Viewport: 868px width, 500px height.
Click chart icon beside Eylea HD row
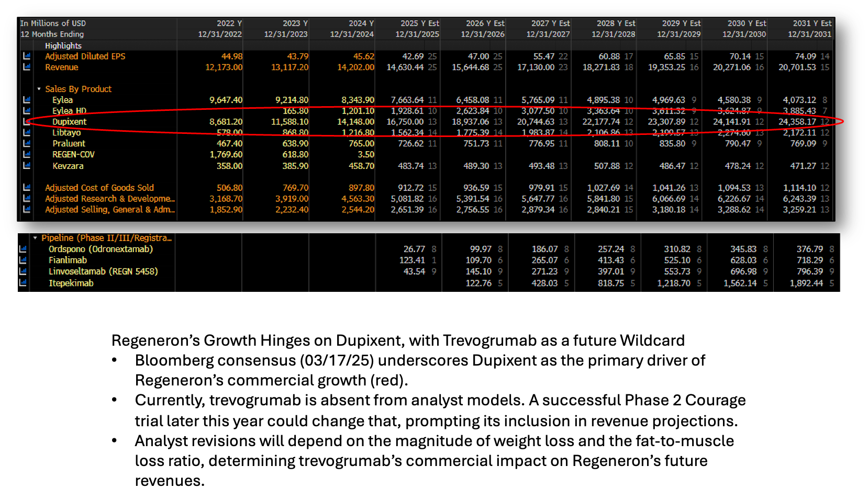click(27, 111)
